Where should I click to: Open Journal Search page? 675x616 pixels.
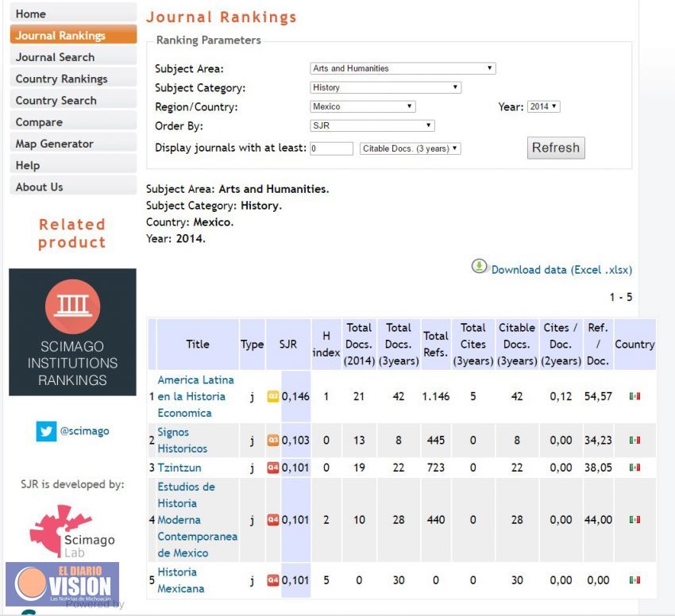pyautogui.click(x=73, y=57)
